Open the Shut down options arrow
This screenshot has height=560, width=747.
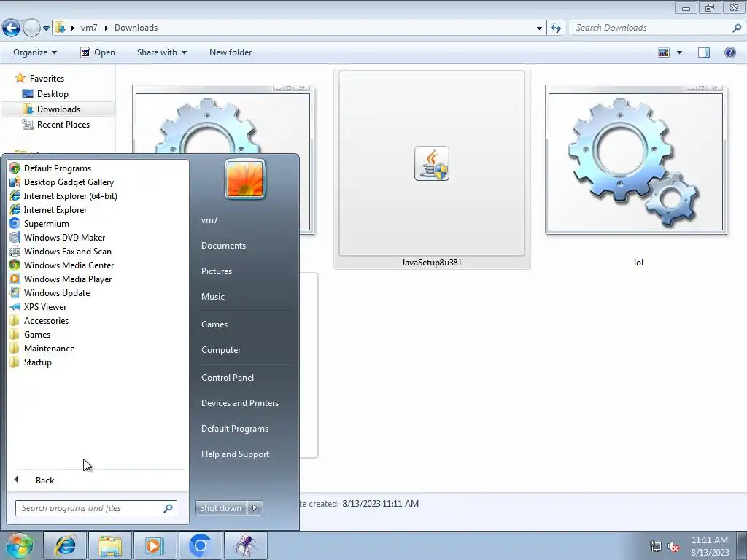pos(255,508)
